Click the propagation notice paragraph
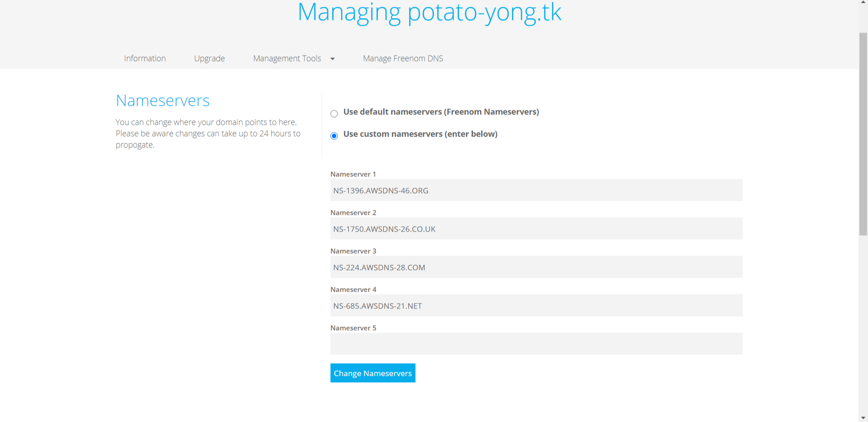 [x=208, y=133]
